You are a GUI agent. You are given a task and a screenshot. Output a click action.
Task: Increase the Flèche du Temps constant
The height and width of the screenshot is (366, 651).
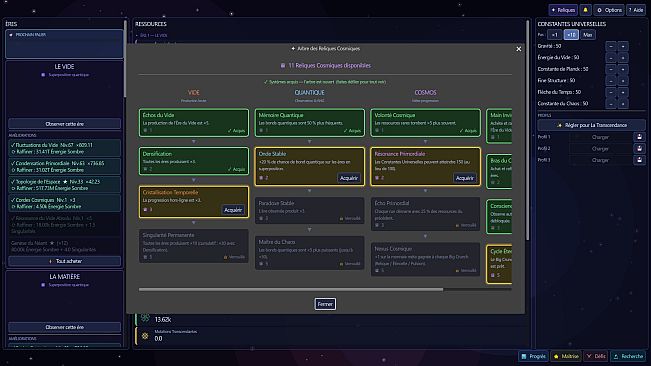[623, 92]
